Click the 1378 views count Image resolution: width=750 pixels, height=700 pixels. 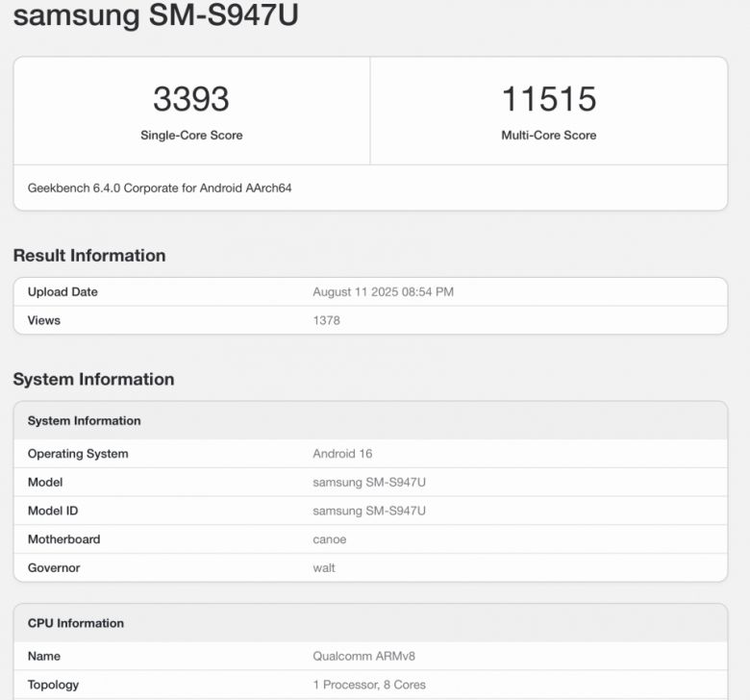(326, 320)
